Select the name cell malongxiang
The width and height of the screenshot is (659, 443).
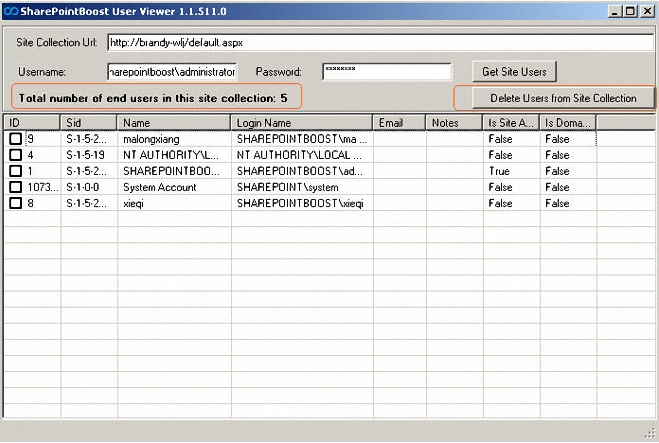(151, 139)
